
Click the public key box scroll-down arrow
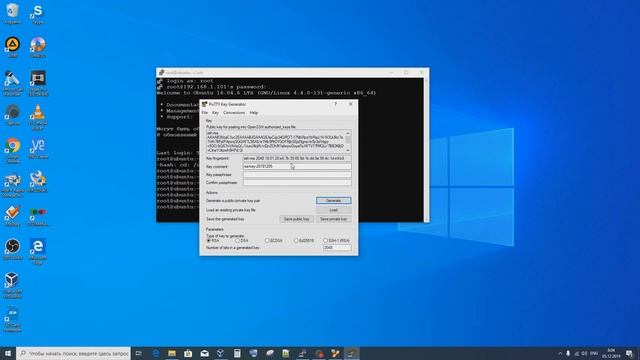click(348, 151)
